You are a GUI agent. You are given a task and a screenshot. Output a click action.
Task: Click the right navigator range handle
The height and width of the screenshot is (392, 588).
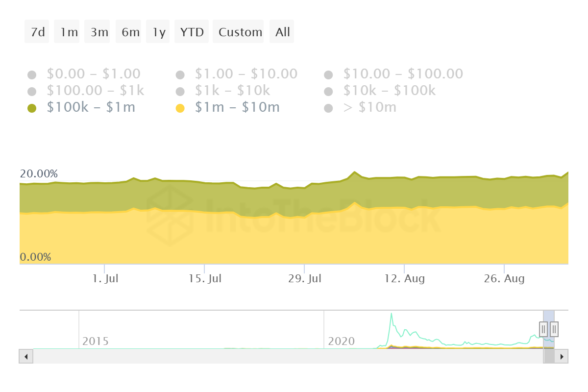pos(554,329)
